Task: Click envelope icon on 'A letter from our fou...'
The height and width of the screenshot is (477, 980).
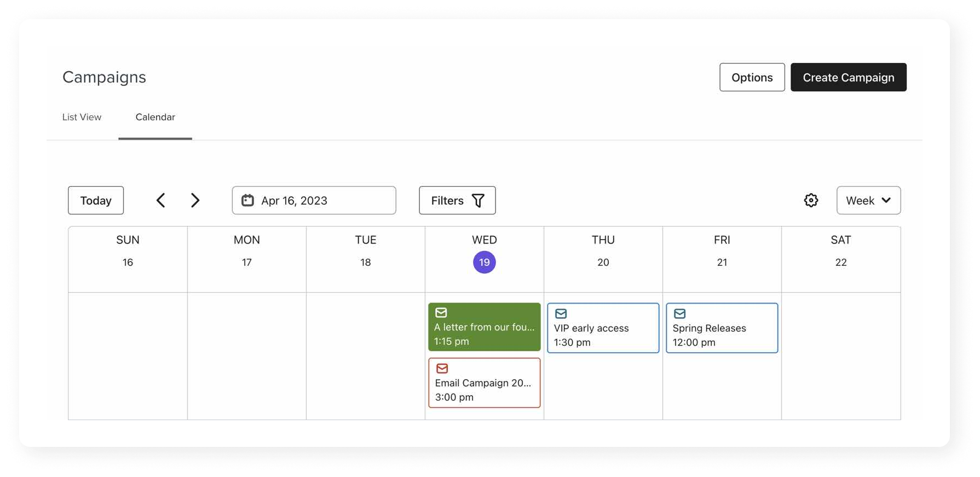Action: coord(441,313)
